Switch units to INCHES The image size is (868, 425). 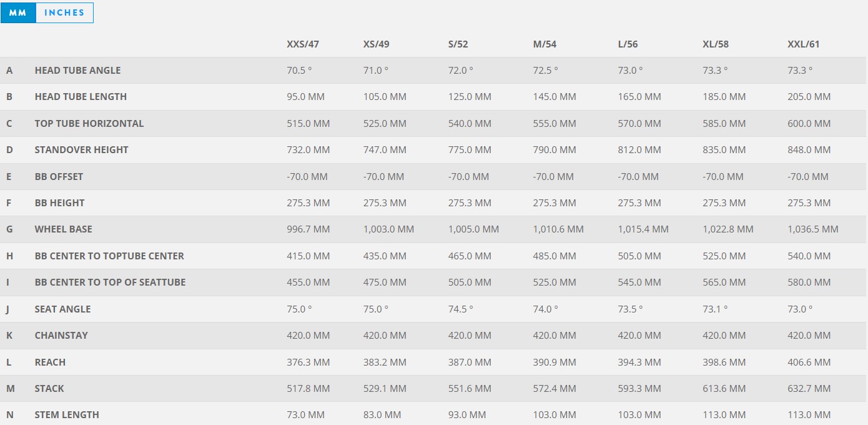[x=64, y=12]
